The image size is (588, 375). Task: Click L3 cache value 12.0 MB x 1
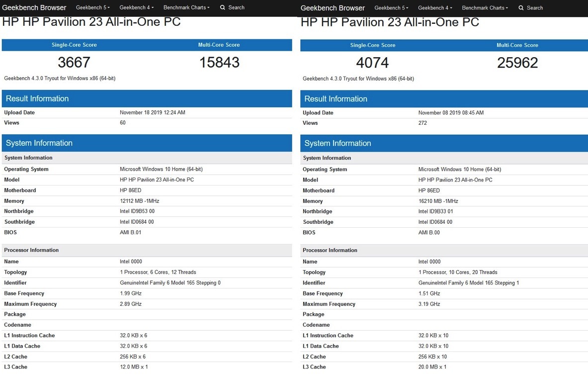tap(134, 367)
